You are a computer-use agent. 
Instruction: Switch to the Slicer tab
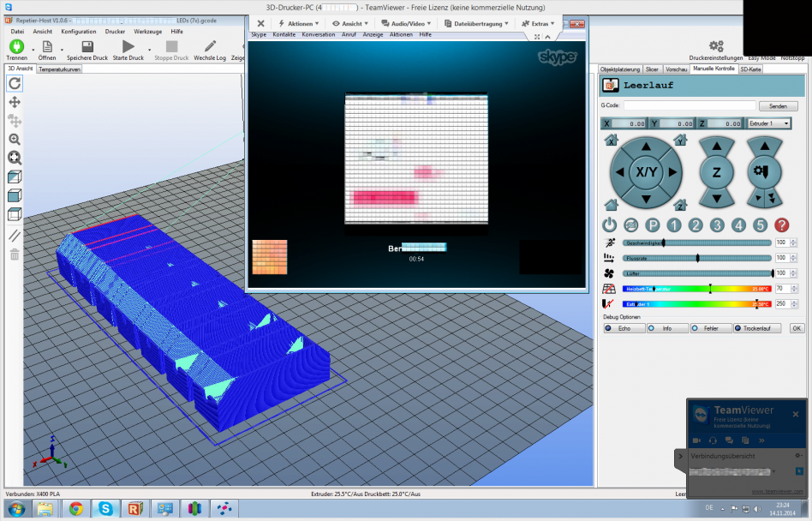pyautogui.click(x=652, y=69)
